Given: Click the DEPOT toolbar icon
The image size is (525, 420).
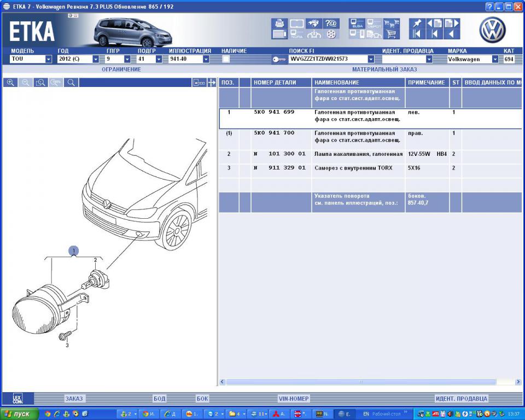Looking at the screenshot, I should tap(374, 24).
